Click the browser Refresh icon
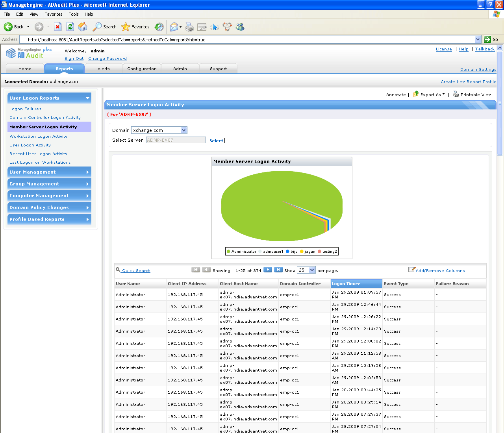Screen dimensions: 504x433 click(x=70, y=27)
